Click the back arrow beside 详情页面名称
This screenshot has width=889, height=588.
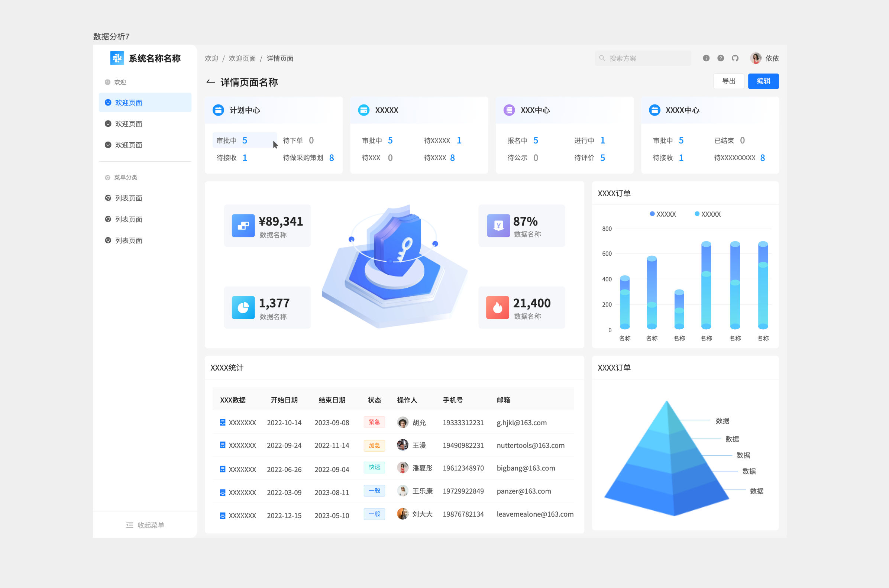(210, 82)
